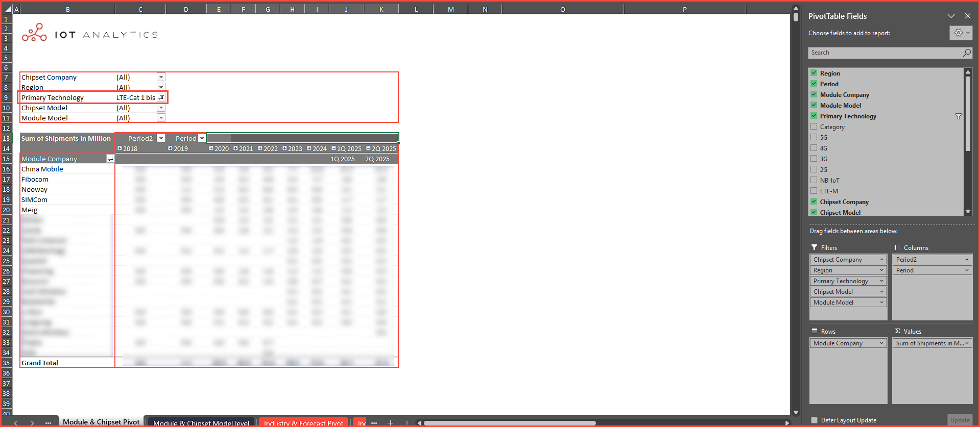Click the filter funnel beside the Primary Technology field
The image size is (980, 427).
(x=958, y=116)
